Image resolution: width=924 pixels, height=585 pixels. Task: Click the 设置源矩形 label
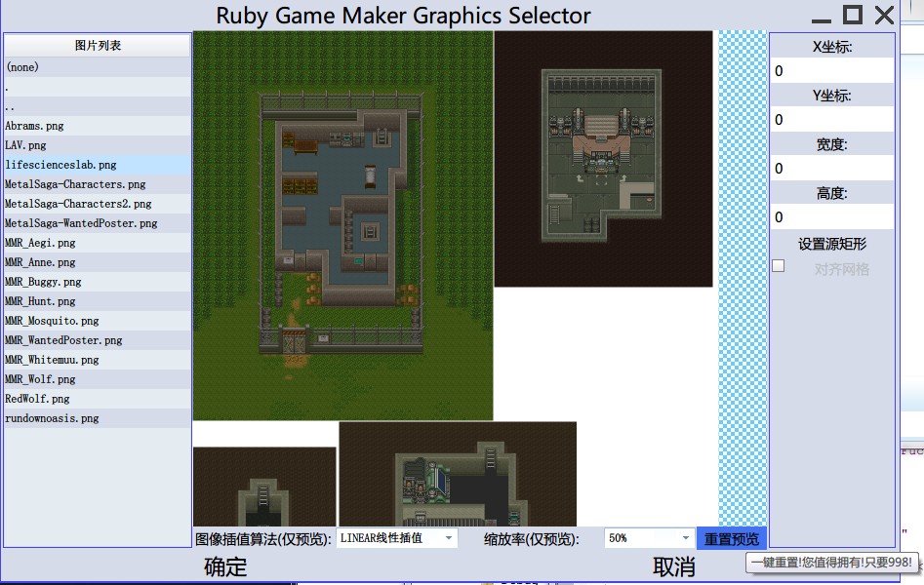point(832,244)
